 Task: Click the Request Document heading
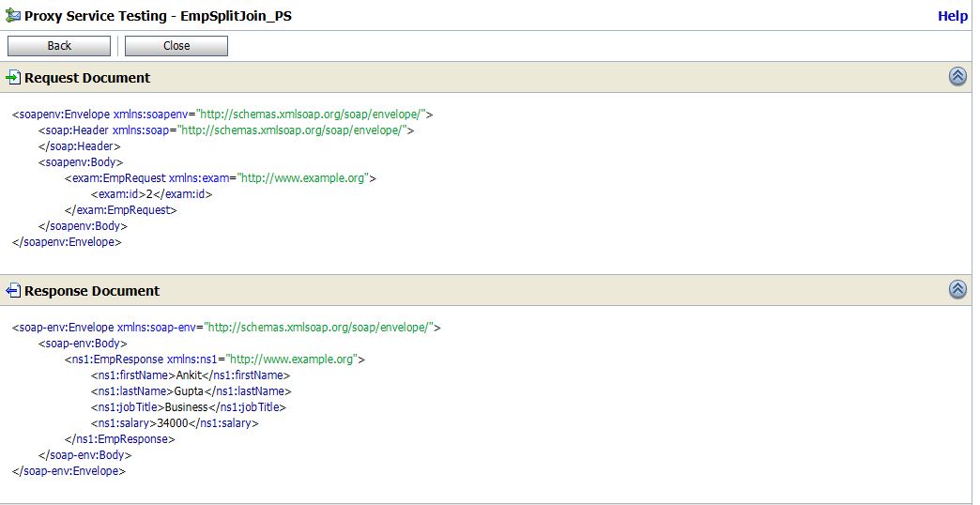tap(87, 78)
